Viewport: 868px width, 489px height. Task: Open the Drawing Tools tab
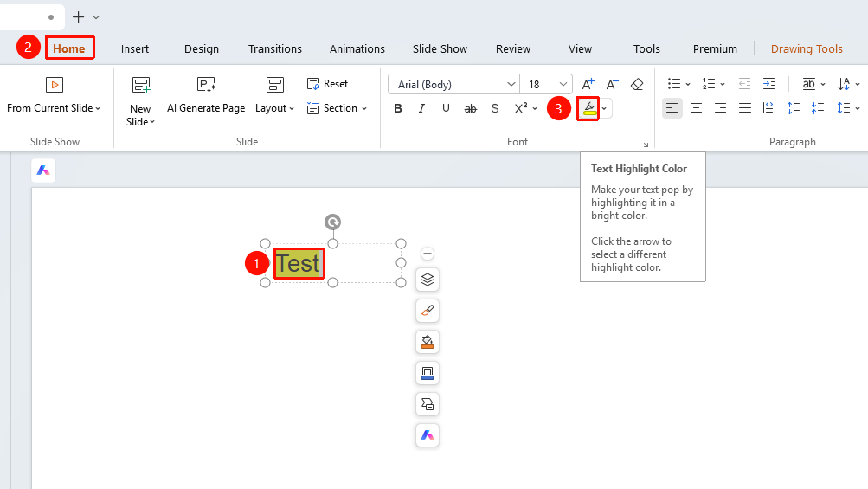pyautogui.click(x=807, y=48)
